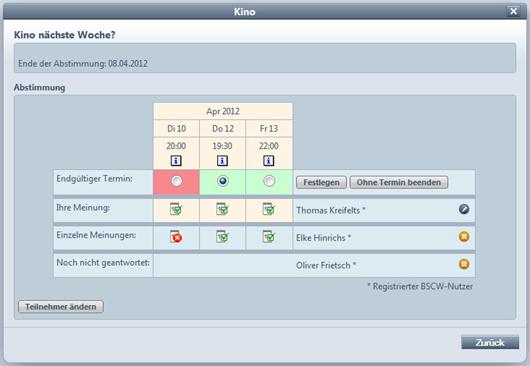
Task: Click the Festlegen button
Action: 321,182
